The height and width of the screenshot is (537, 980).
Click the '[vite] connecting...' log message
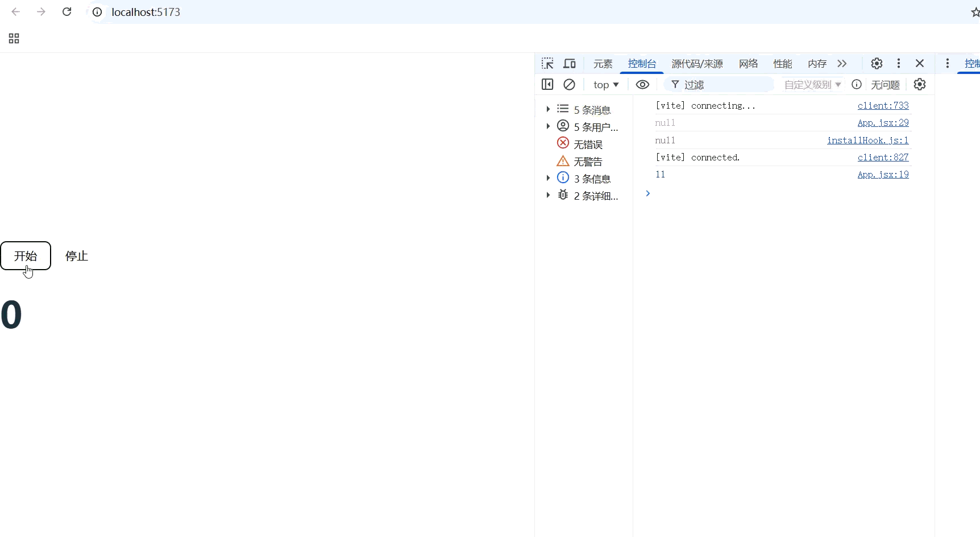(x=705, y=106)
